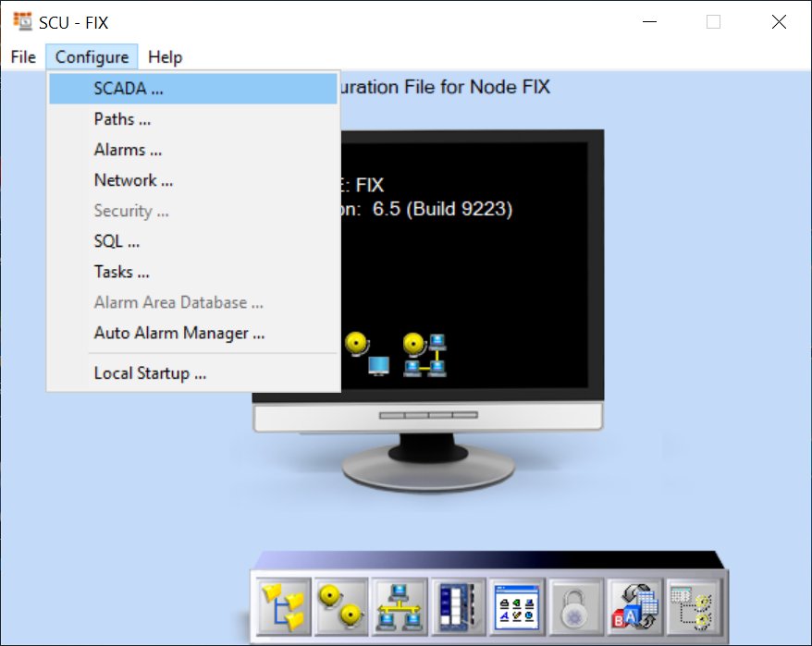Screen dimensions: 812x646
Task: Launch Auto Alarm Manager... from the menu
Action: (x=193, y=333)
